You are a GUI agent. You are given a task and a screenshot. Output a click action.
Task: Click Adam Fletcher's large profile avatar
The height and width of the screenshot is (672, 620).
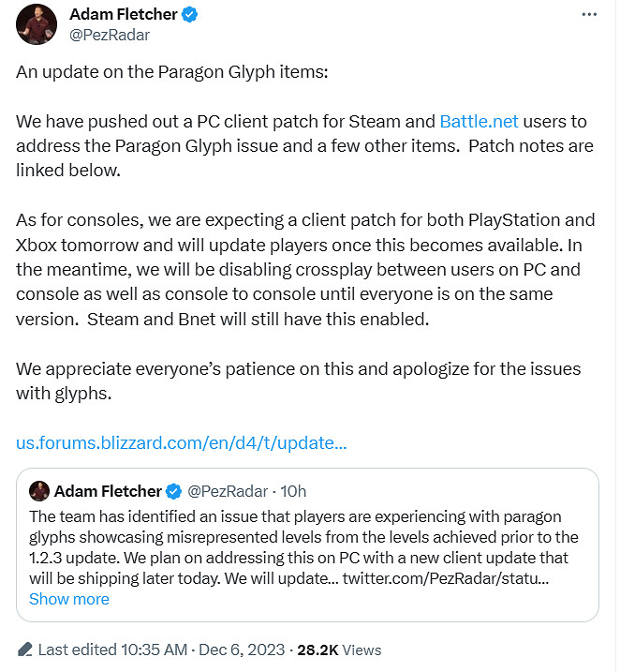pyautogui.click(x=37, y=24)
